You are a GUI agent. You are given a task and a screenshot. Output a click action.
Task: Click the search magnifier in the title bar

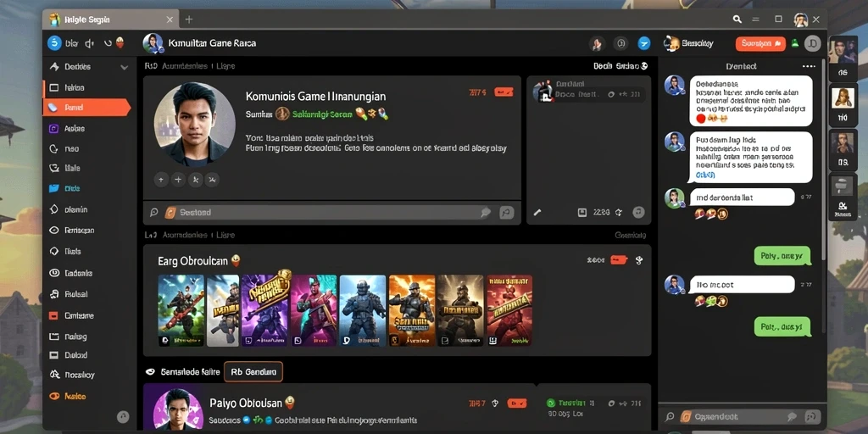coord(737,19)
